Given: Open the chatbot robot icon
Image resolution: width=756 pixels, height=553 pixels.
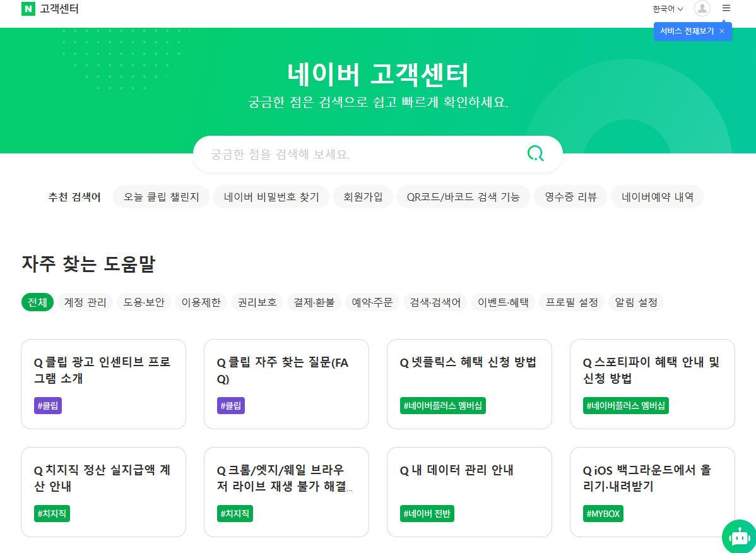Looking at the screenshot, I should click(x=738, y=536).
